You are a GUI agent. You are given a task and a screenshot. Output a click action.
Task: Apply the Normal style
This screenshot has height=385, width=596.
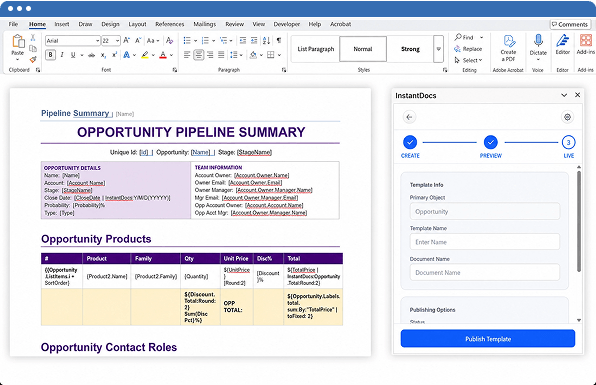tap(363, 49)
